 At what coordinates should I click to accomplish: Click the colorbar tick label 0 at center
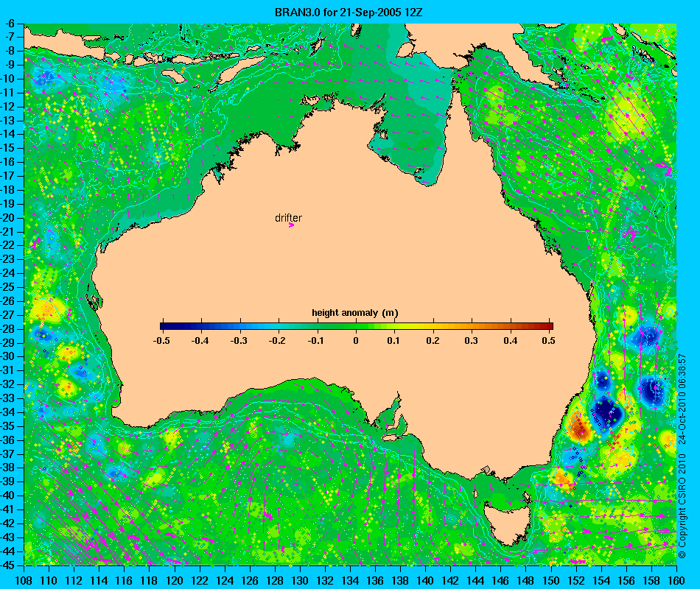coord(356,341)
